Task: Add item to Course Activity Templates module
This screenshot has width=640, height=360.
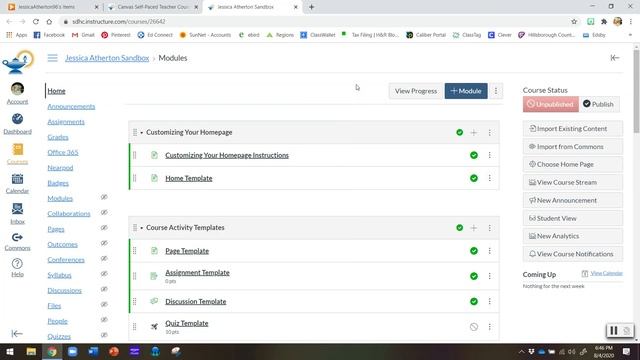Action: [x=473, y=228]
